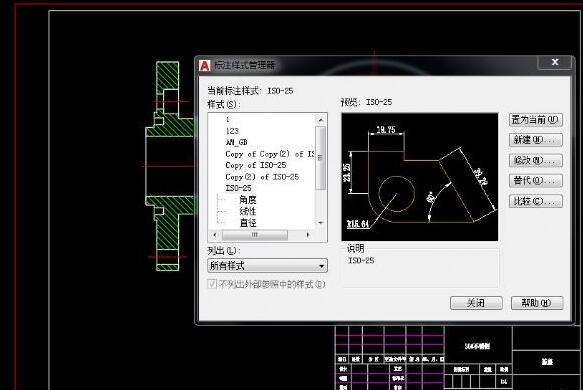Select 'Copy(2) of ISO-25' style
583x390 pixels.
click(x=262, y=177)
